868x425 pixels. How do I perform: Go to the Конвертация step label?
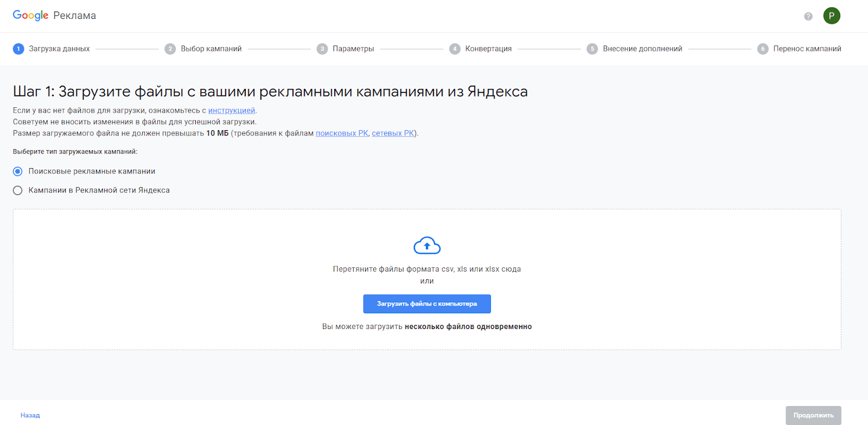pos(488,49)
